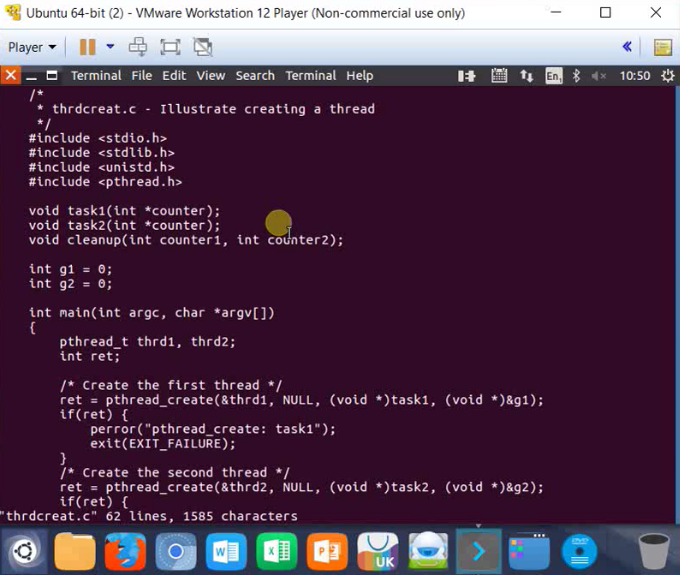Open the Trash in the dock
Screen dimensions: 680x575
[654, 551]
